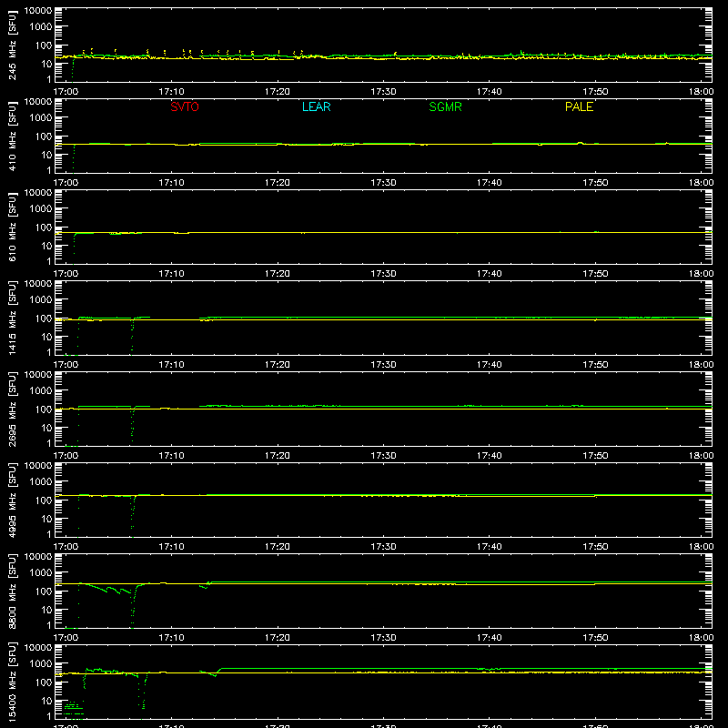
Task: Select the 410 MHz [SFU] axis title
Action: click(x=13, y=136)
